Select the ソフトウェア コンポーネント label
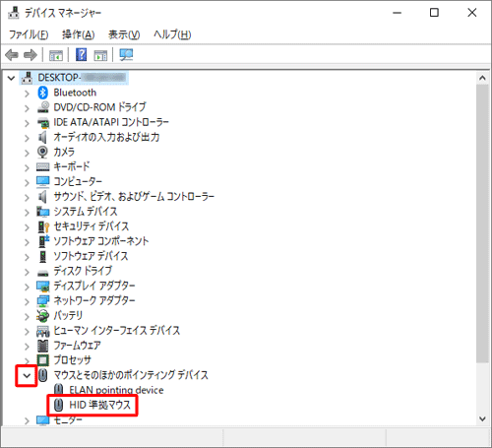Image resolution: width=492 pixels, height=448 pixels. click(101, 241)
